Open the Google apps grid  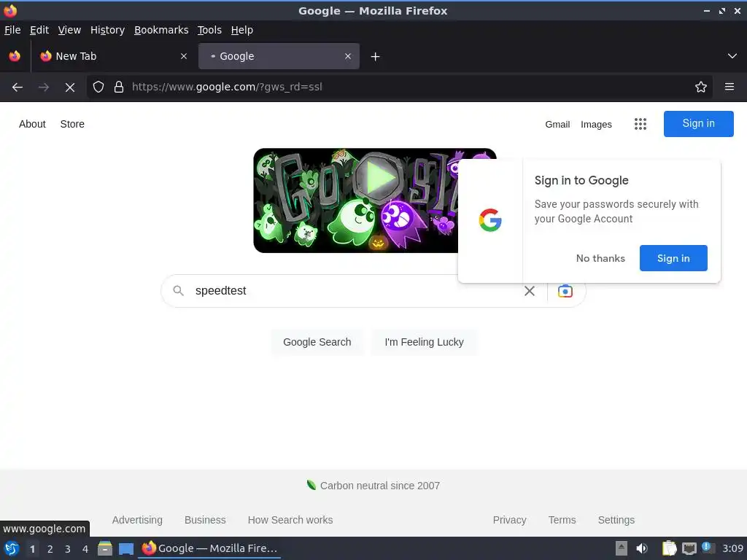(x=640, y=124)
